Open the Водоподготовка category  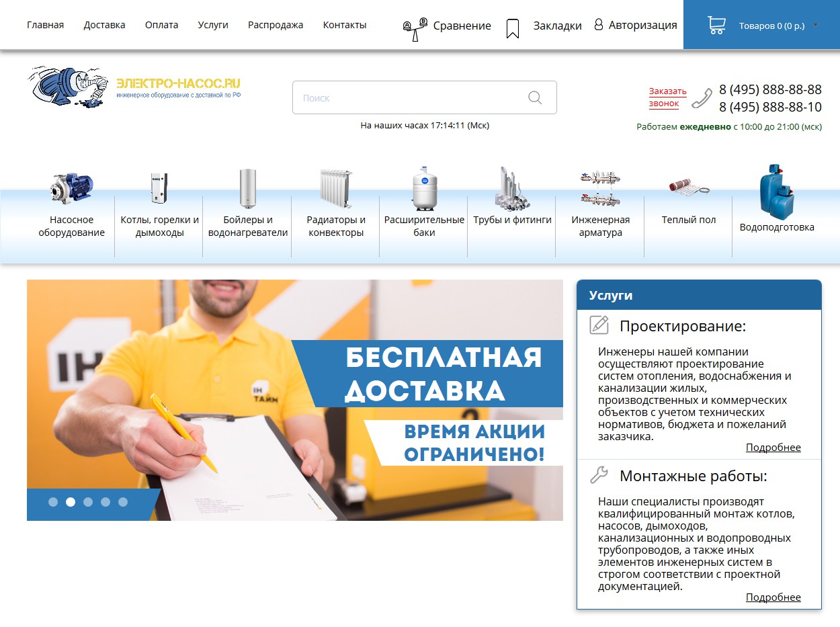(x=777, y=227)
